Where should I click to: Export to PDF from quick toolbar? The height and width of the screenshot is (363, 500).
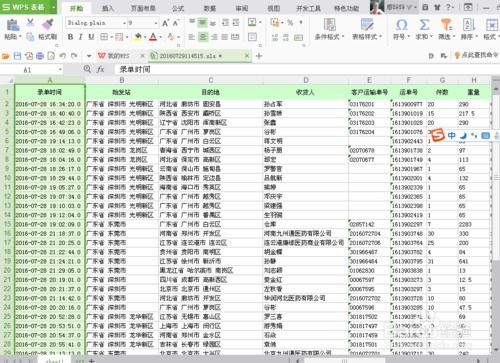29,56
